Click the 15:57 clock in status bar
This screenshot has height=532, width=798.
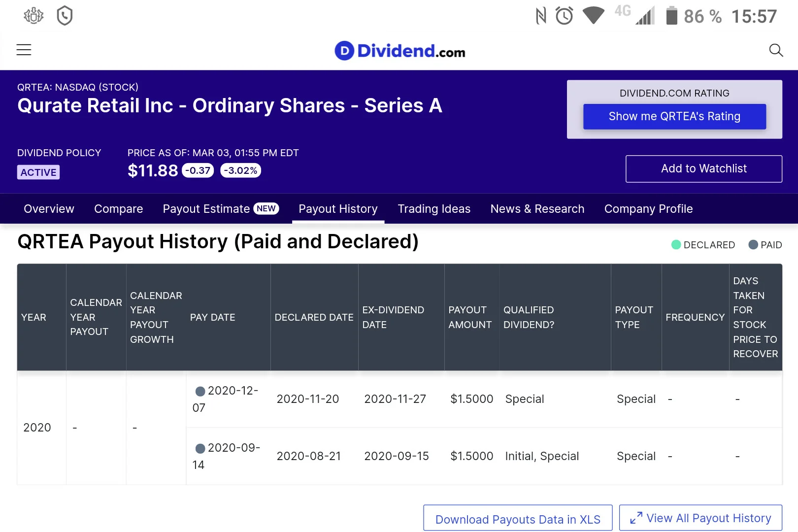[754, 16]
